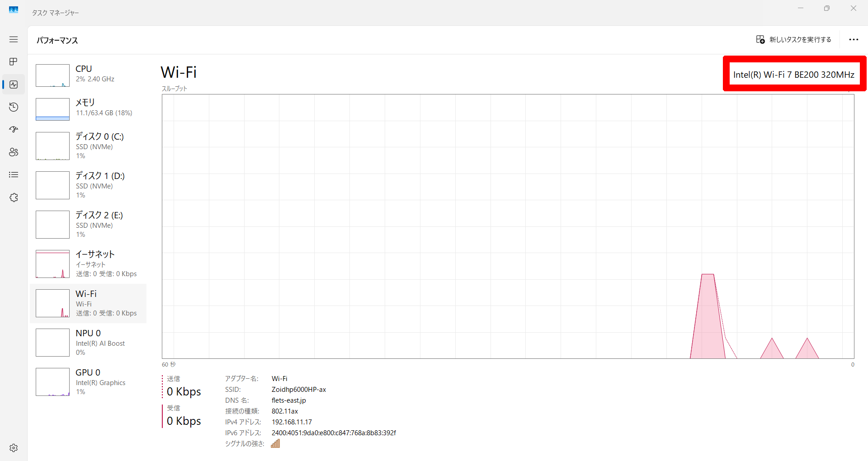Viewport: 868px width, 461px height.
Task: Open the Services page icon
Action: pos(14,198)
